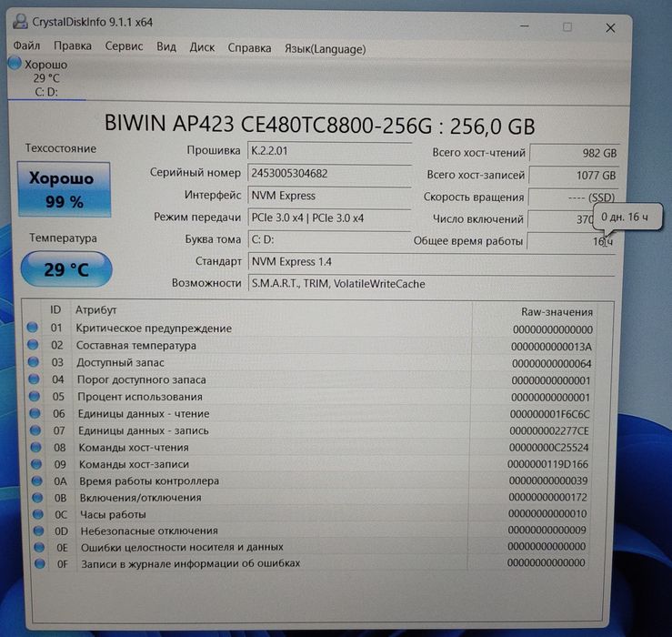The image size is (672, 637).
Task: Click ID 0F in the attribute list
Action: click(x=63, y=563)
